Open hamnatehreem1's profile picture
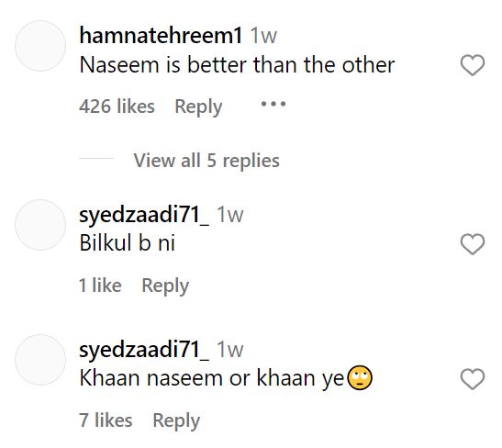The height and width of the screenshot is (448, 502). pyautogui.click(x=40, y=46)
